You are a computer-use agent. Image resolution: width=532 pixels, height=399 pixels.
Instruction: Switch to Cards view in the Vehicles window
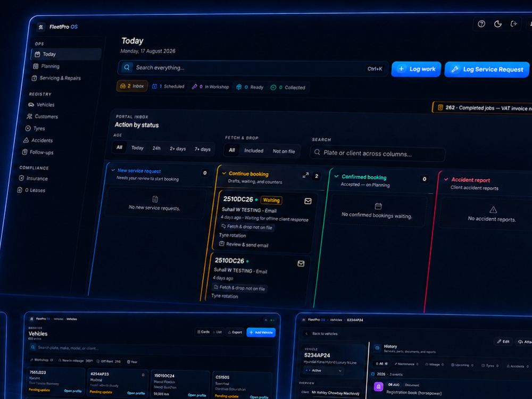click(x=203, y=332)
